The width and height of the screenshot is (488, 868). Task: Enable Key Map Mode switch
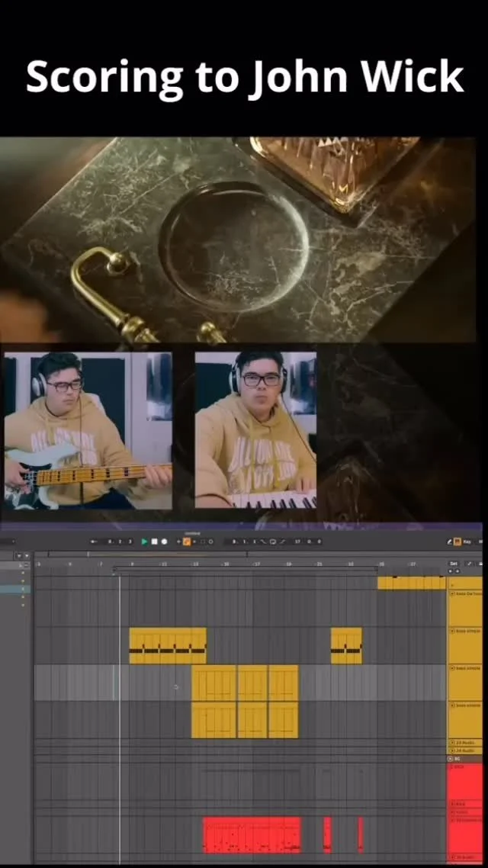point(467,542)
